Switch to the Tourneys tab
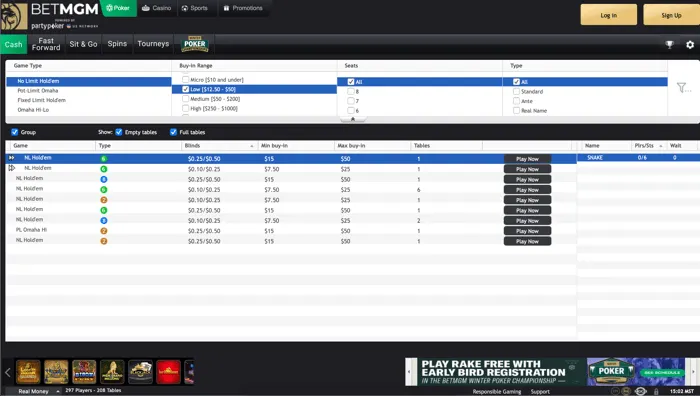Viewport: 700px width, 396px height. 153,44
